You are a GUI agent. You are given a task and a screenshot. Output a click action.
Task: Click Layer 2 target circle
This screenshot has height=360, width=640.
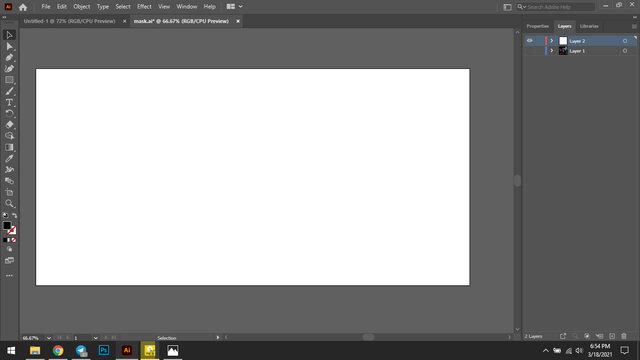[x=625, y=41]
